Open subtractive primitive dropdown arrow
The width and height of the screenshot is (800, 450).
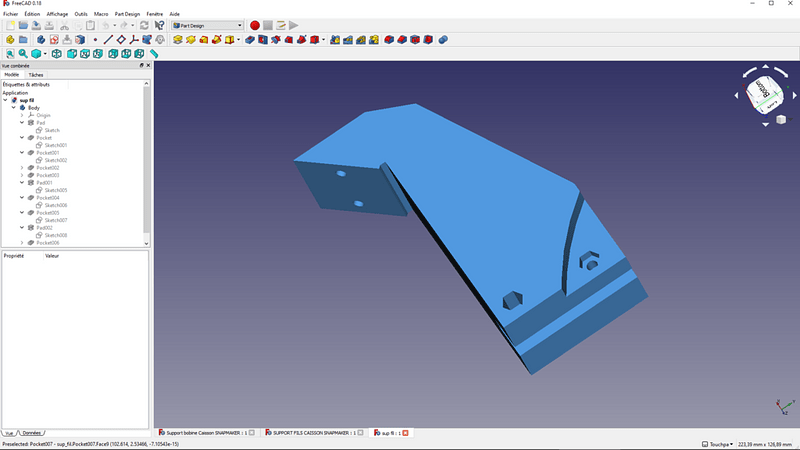click(323, 40)
